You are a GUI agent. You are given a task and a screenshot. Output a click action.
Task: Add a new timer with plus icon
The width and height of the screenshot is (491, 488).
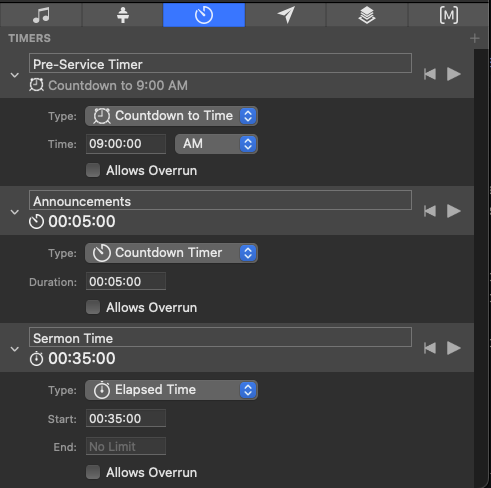pyautogui.click(x=475, y=38)
